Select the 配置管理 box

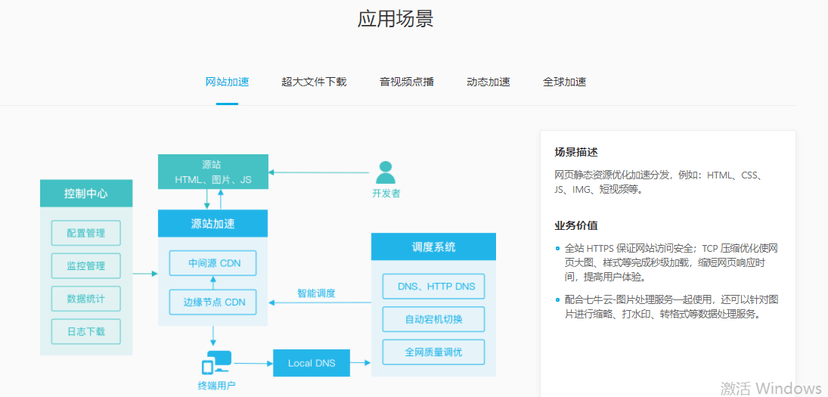point(86,233)
